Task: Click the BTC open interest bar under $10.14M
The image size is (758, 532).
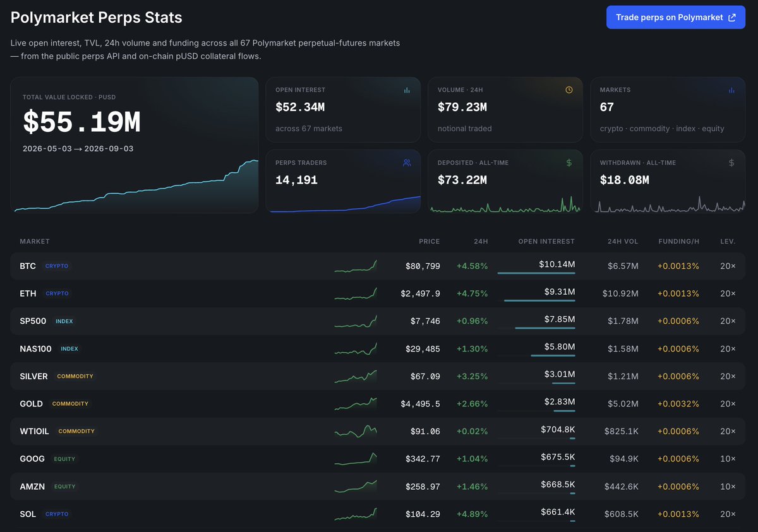Action: point(536,273)
